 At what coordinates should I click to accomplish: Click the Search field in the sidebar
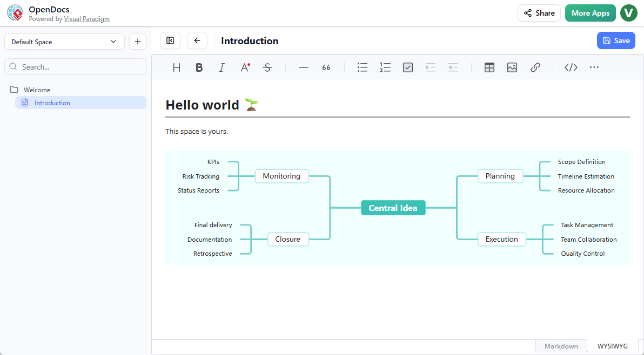point(75,66)
